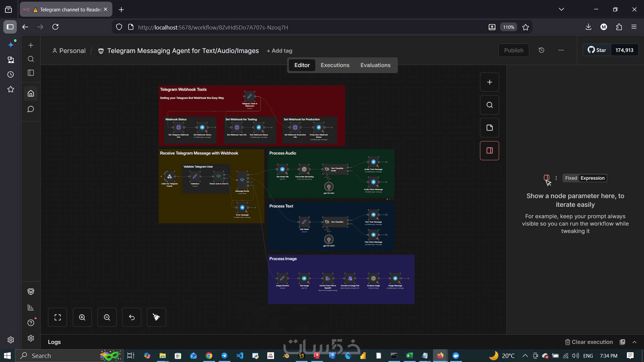Click the zoom to fit canvas icon
Screen dimensions: 644x362
tap(57, 317)
